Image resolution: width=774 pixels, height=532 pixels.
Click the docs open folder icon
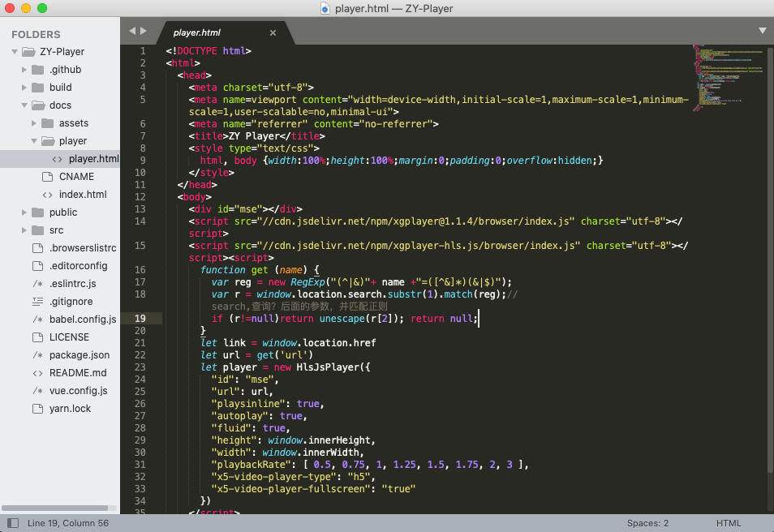pyautogui.click(x=38, y=105)
